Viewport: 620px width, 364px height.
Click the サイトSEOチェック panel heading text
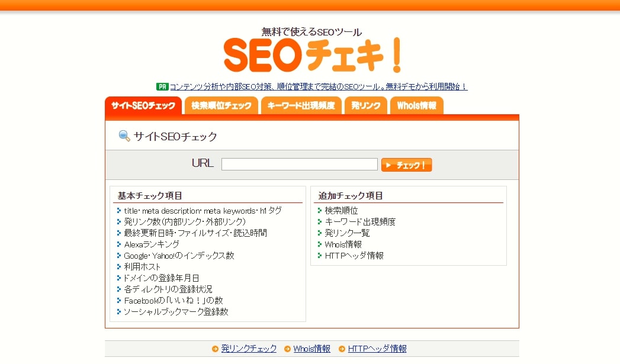click(x=175, y=136)
